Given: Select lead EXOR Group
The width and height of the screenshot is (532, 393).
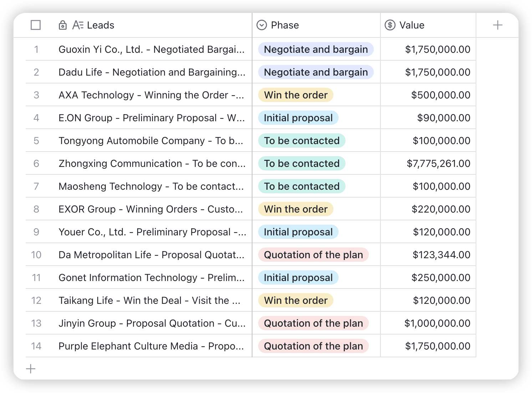Looking at the screenshot, I should (x=151, y=209).
